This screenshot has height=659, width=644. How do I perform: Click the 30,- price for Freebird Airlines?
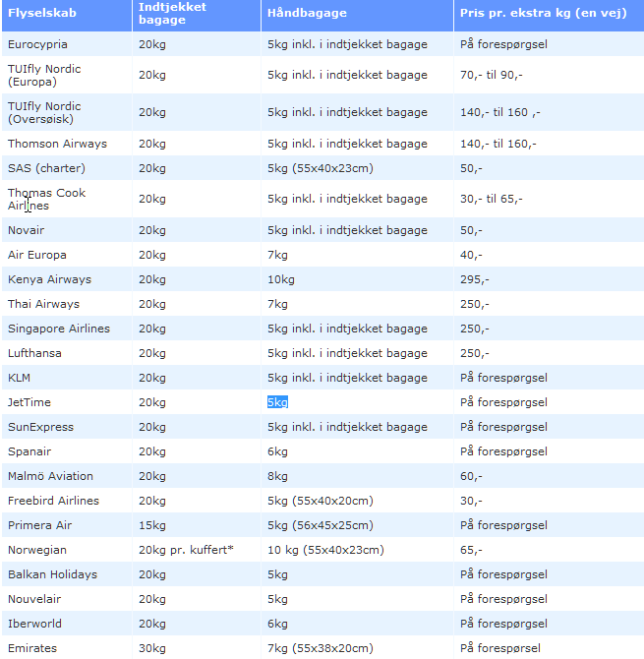pos(471,501)
